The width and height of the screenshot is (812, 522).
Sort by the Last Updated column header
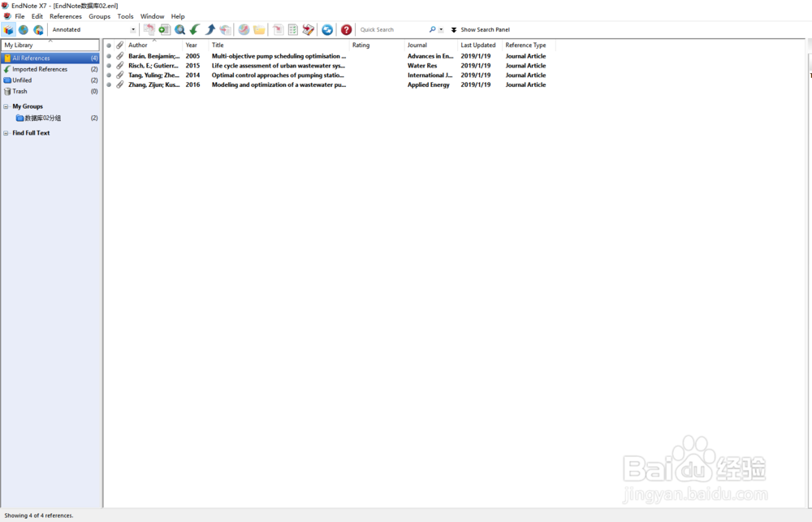click(x=480, y=45)
